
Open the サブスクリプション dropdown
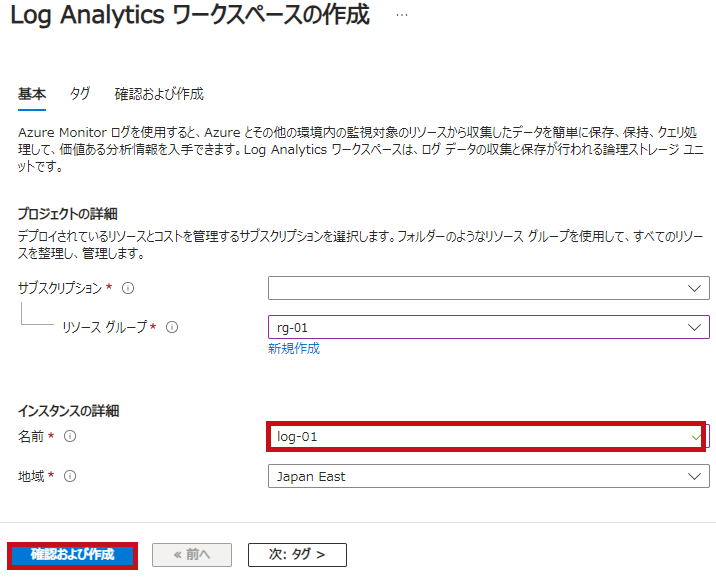click(x=489, y=288)
